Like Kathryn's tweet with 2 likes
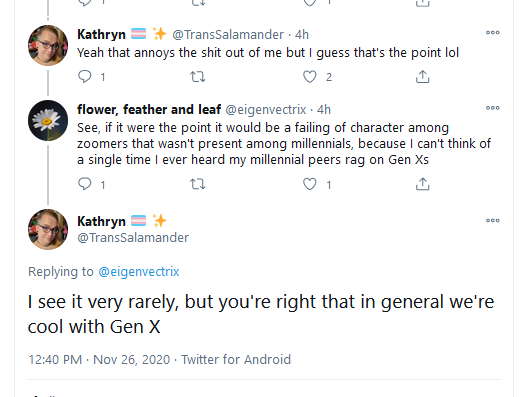 tap(309, 77)
